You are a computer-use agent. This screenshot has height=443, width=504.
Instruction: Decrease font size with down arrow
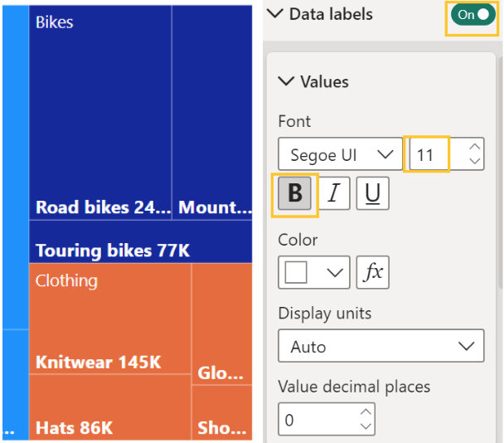coord(474,163)
